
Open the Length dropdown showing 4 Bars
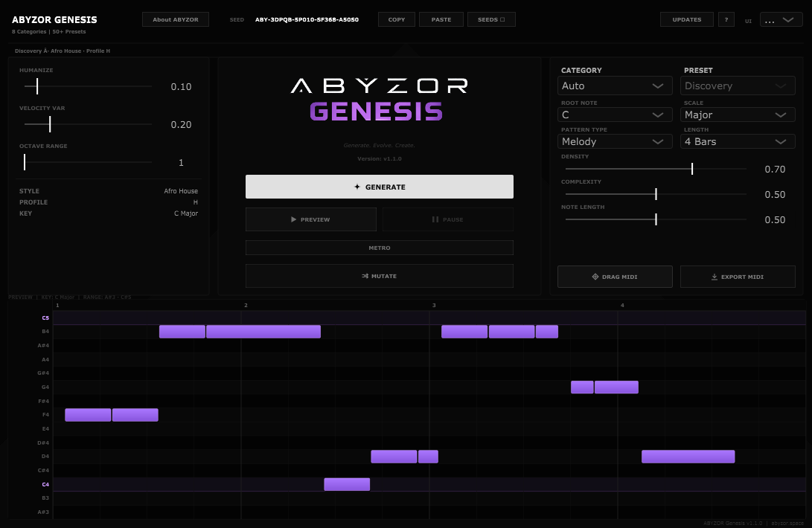[738, 141]
